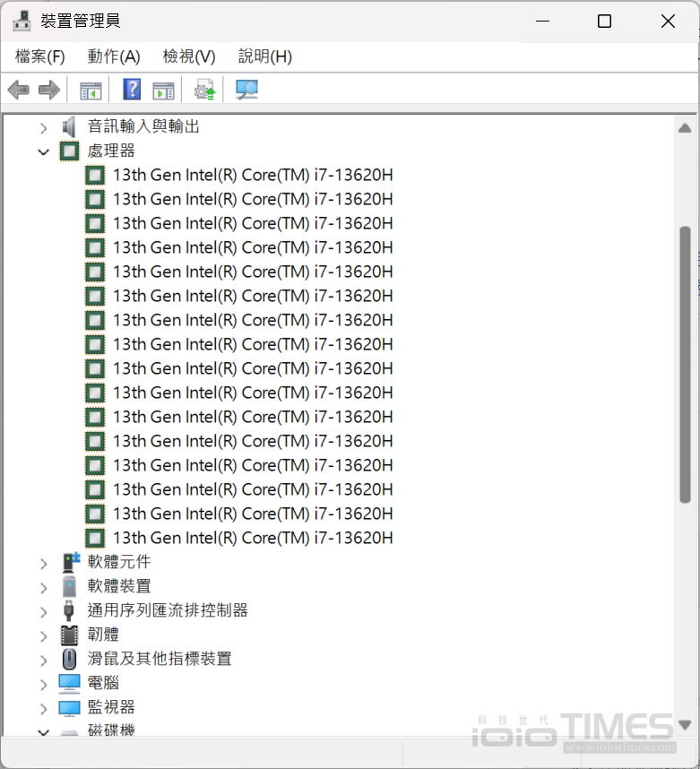
Task: Open the 檔案(F) menu
Action: (39, 56)
